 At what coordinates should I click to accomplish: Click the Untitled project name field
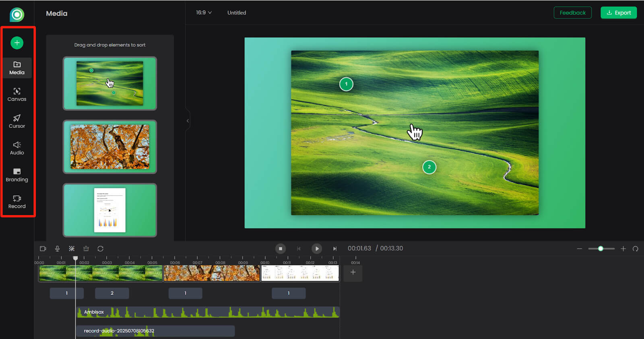pyautogui.click(x=237, y=13)
